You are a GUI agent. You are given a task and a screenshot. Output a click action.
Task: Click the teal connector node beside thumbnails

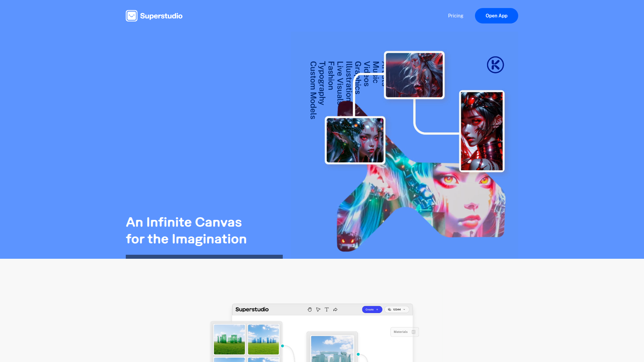(x=282, y=346)
